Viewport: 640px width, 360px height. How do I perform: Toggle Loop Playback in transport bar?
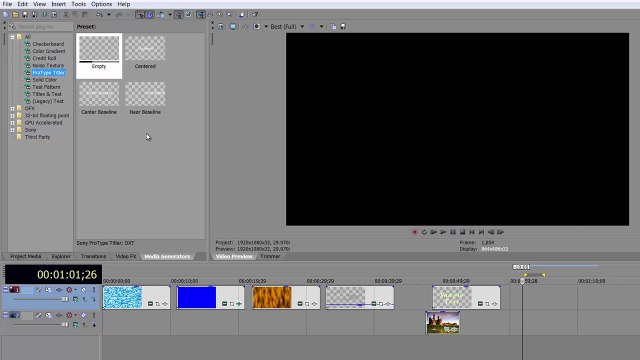coord(424,232)
